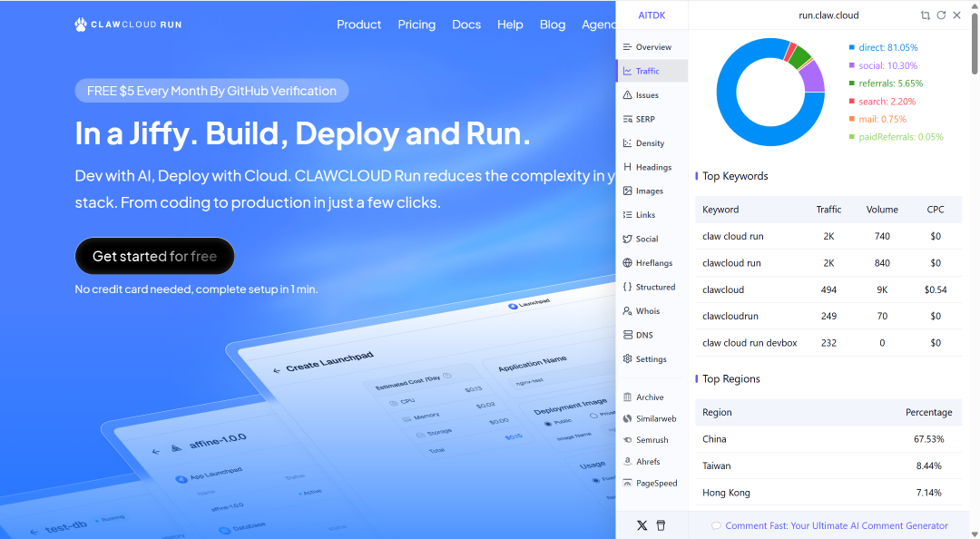
Task: Open the DNS server icon
Action: pyautogui.click(x=627, y=335)
